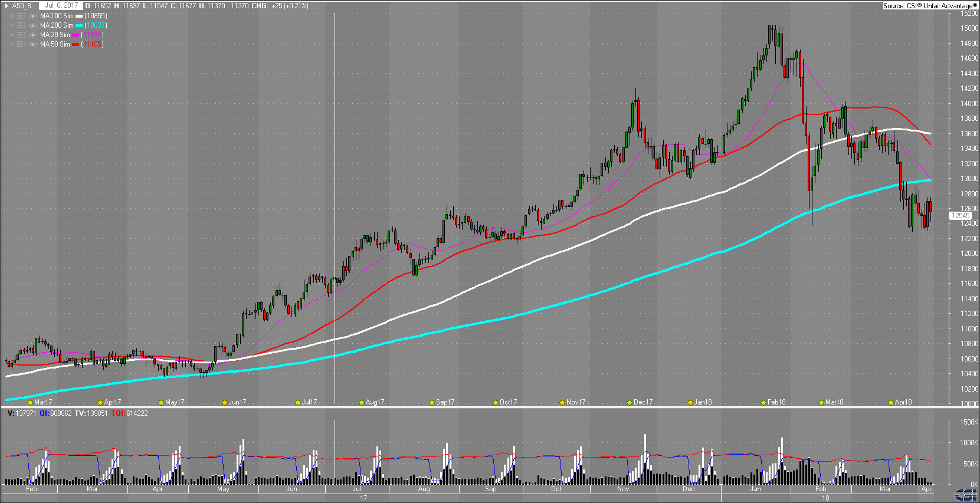
Task: Click the magenta MA 20 color swatch
Action: (76, 35)
